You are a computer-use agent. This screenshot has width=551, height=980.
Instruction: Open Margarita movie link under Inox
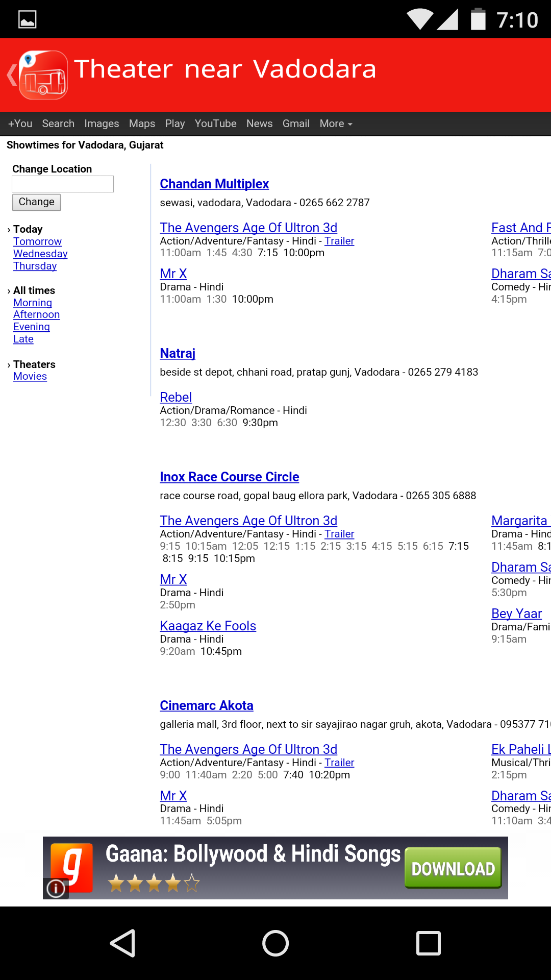[520, 521]
